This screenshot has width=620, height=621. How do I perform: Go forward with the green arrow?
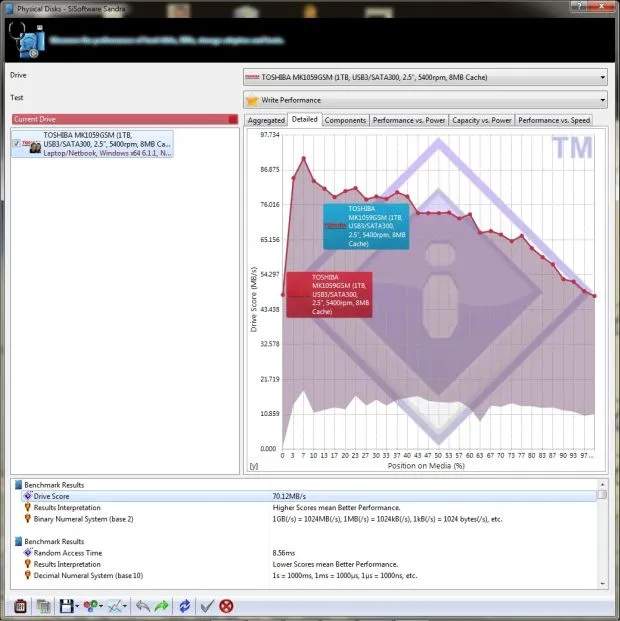click(x=161, y=606)
